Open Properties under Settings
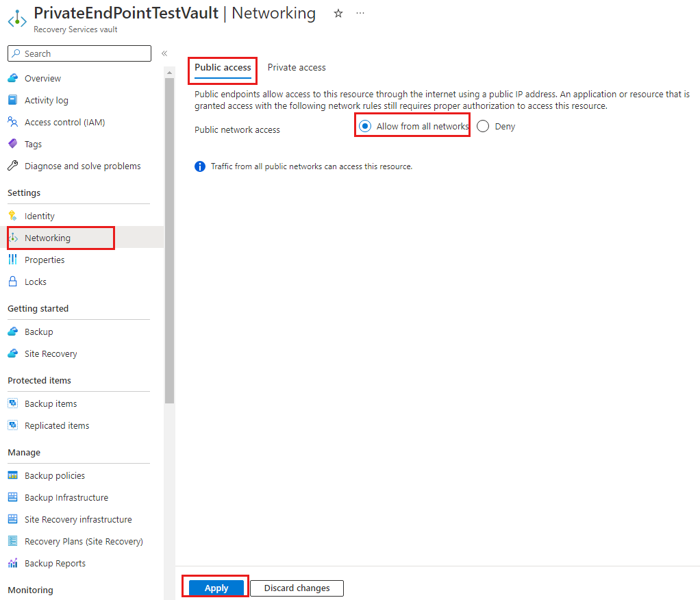Screen dimensions: 700x600 click(x=45, y=260)
